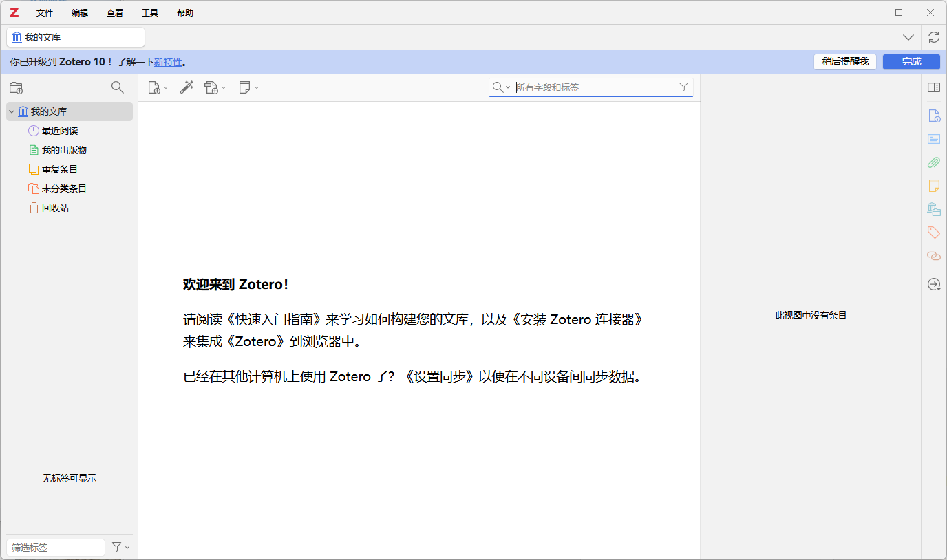947x560 pixels.
Task: Click the blue 完成 button
Action: pos(911,62)
